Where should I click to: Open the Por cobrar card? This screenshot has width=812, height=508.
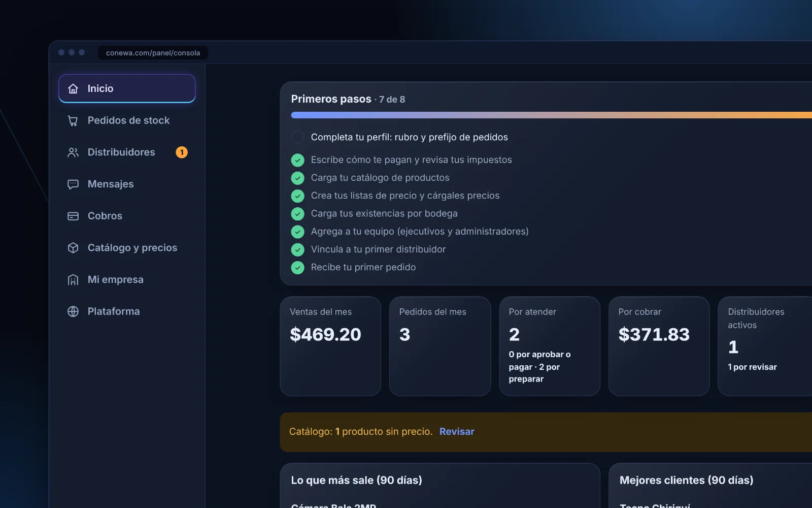coord(659,346)
